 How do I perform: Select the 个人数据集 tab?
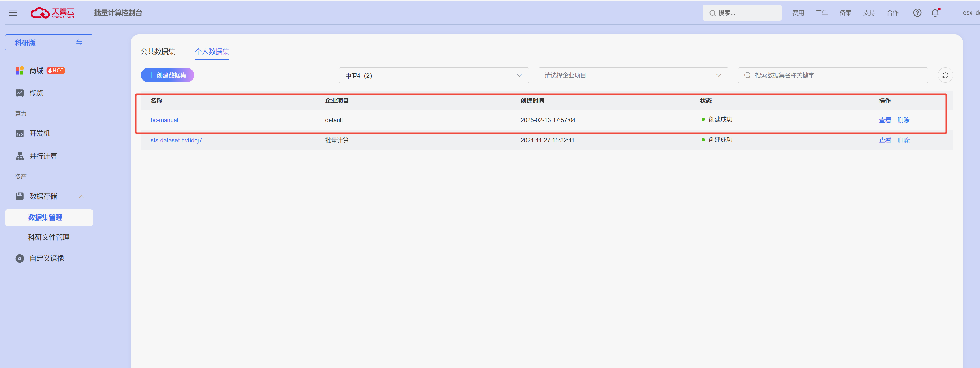click(x=212, y=51)
